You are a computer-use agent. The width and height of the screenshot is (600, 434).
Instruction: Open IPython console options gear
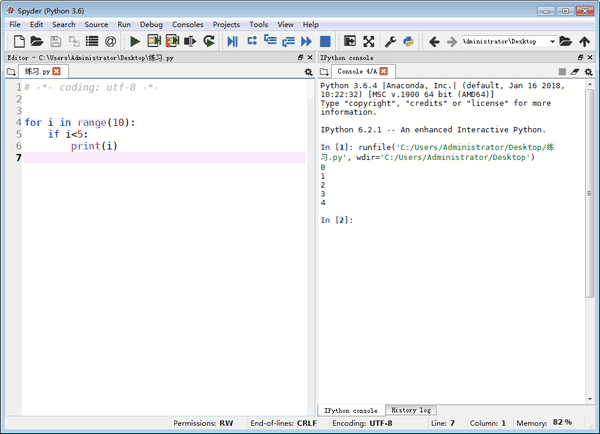click(589, 72)
